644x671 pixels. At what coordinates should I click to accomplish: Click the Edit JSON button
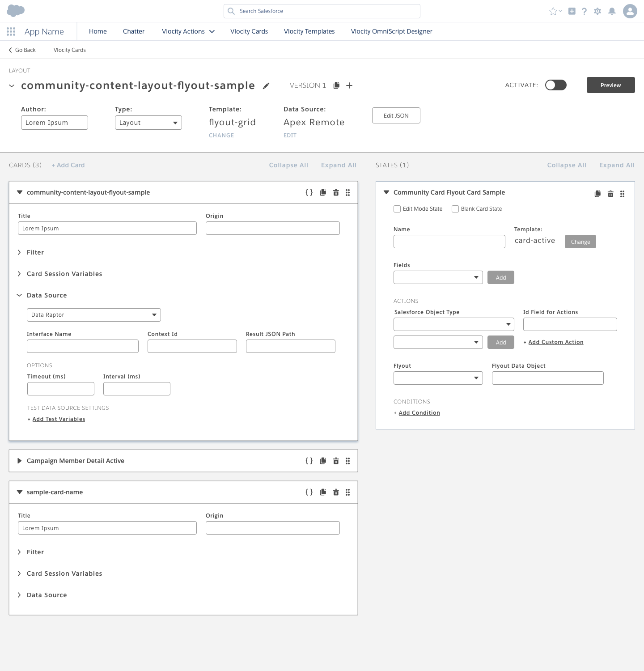(396, 115)
